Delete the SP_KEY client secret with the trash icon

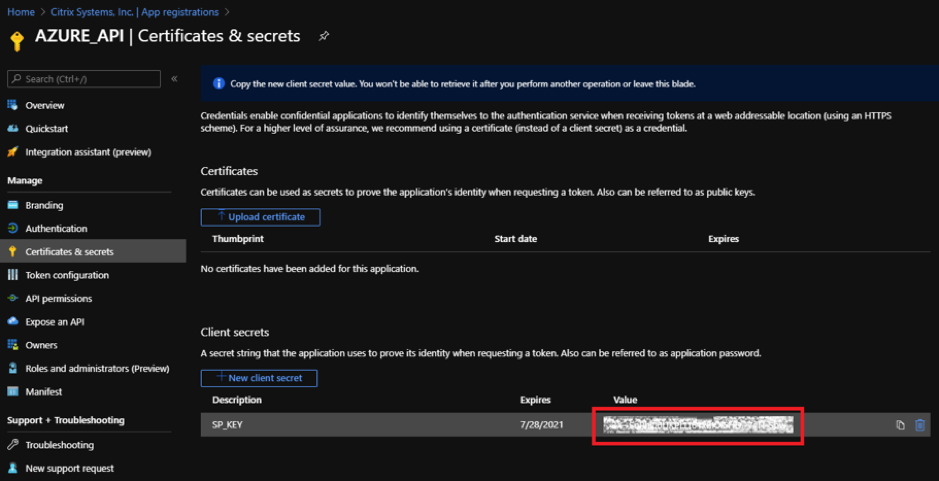coord(920,425)
